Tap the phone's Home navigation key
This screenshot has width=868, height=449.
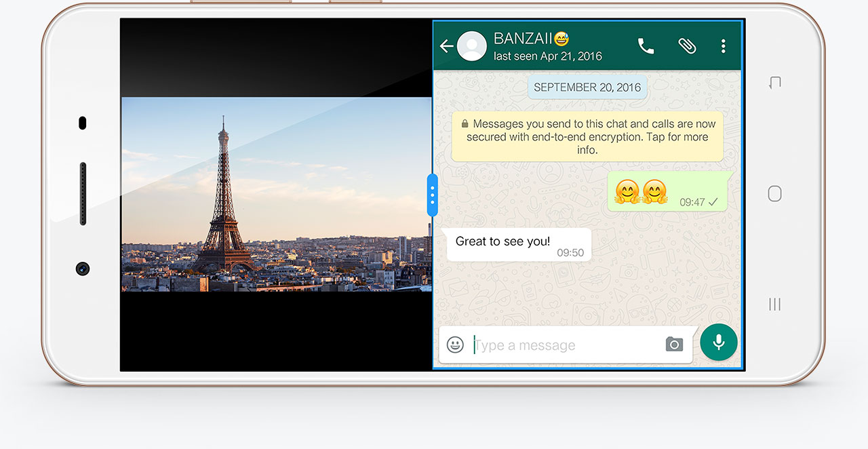[x=774, y=193]
